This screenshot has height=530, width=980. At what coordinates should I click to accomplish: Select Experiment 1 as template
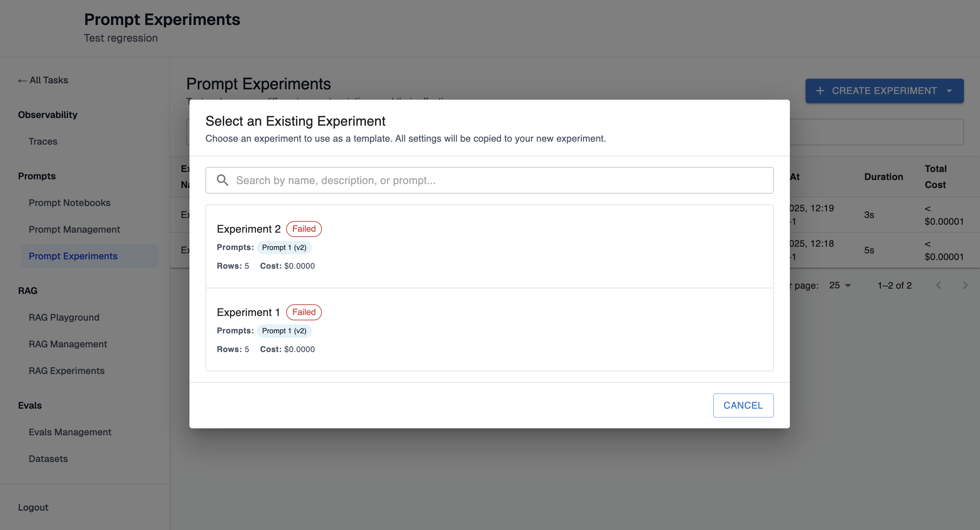(489, 330)
